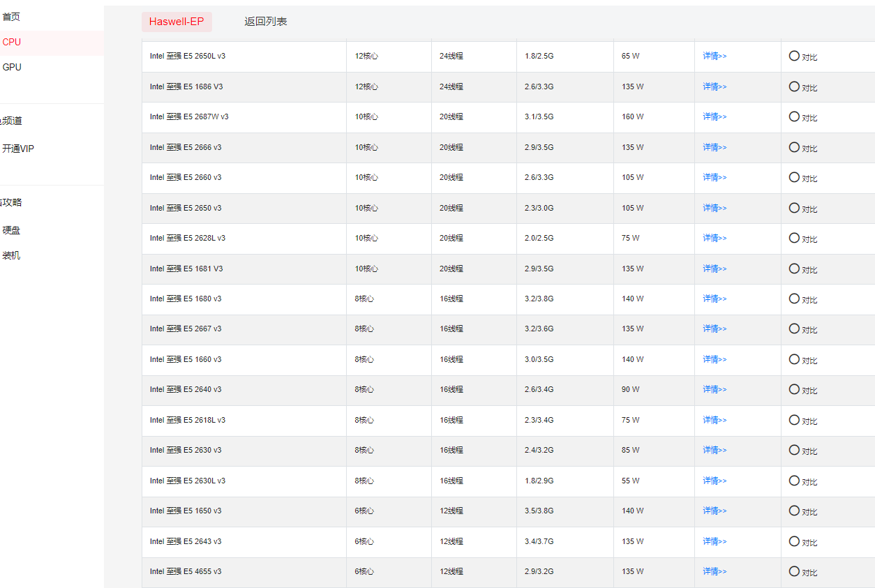Viewport: 875px width, 588px height.
Task: Click the name Intel 至强 E5 2687W v3
Action: tap(189, 116)
